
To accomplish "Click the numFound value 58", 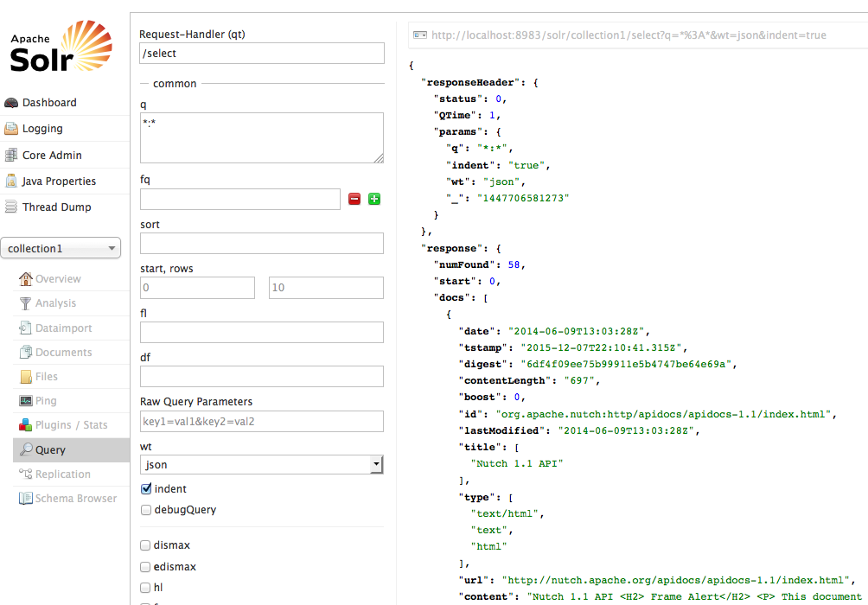I will tap(514, 264).
